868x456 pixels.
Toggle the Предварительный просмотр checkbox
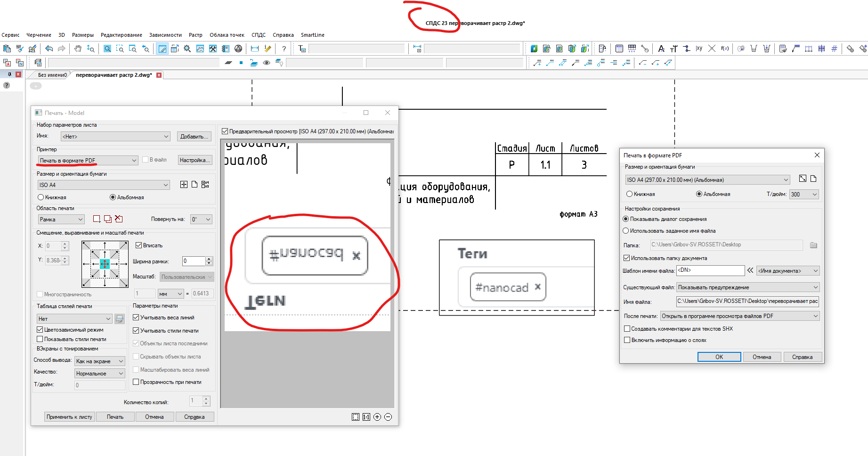[225, 131]
